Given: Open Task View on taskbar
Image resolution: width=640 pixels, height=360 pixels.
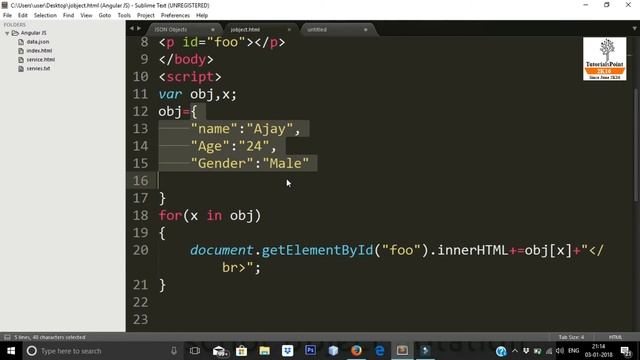Looking at the screenshot, I should [x=195, y=351].
